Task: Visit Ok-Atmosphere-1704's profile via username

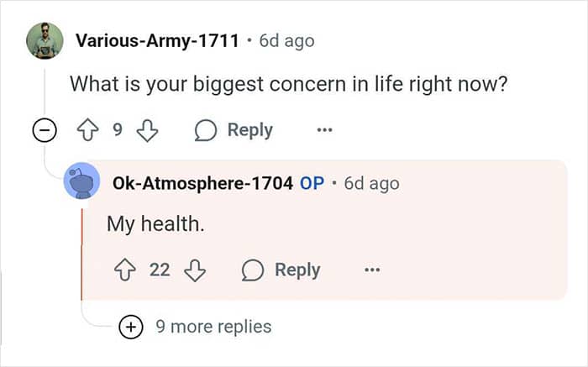Action: tap(202, 183)
